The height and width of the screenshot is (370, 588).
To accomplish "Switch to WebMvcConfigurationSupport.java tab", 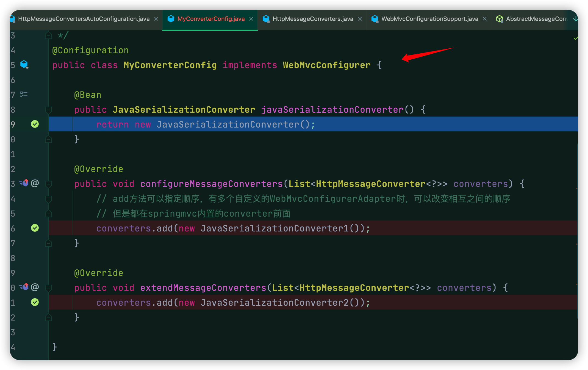I will click(x=430, y=19).
